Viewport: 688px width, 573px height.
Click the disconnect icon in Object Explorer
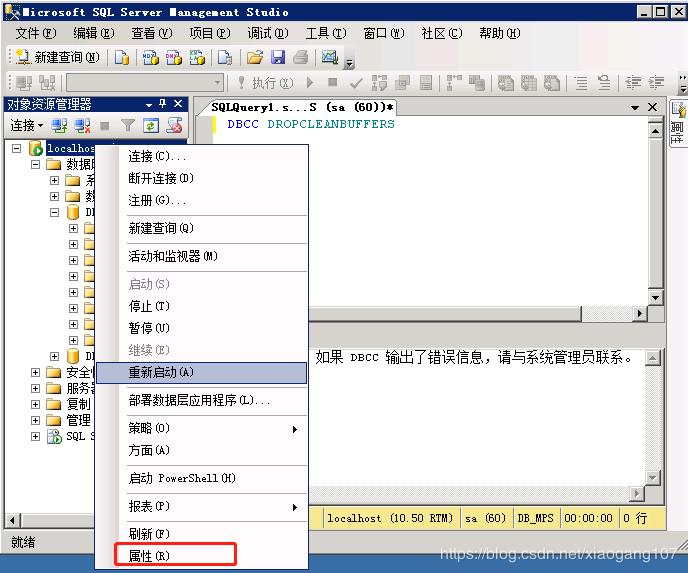click(x=82, y=126)
